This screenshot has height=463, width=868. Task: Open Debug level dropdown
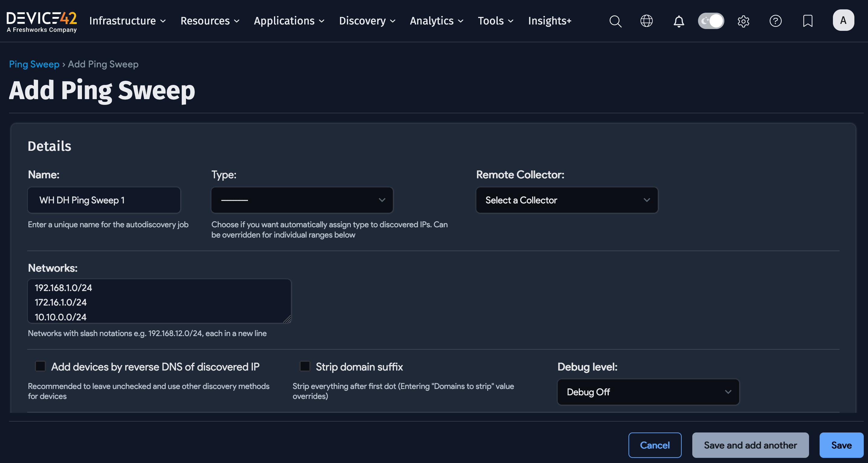(x=648, y=392)
